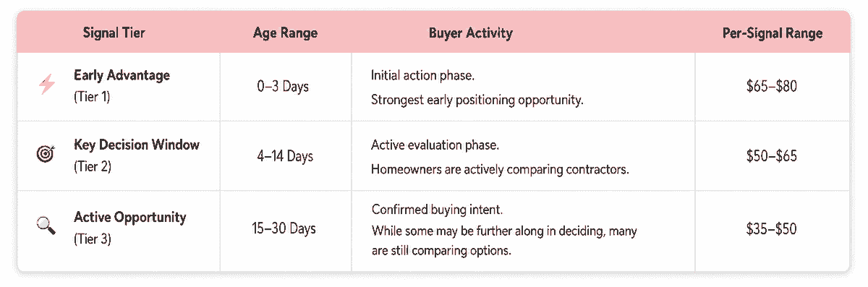868x287 pixels.
Task: Click the target bullseye icon for Tier 2
Action: (x=45, y=154)
